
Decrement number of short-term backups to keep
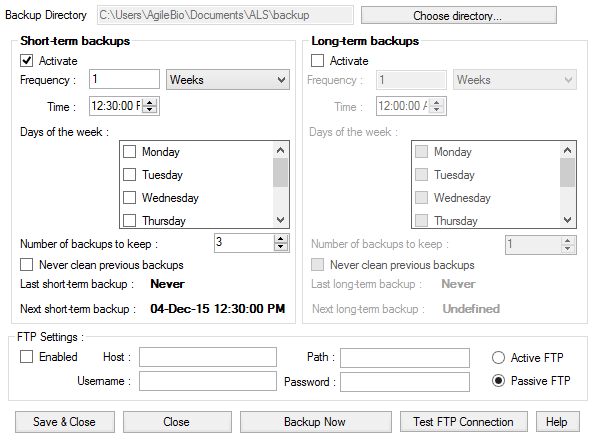point(280,246)
